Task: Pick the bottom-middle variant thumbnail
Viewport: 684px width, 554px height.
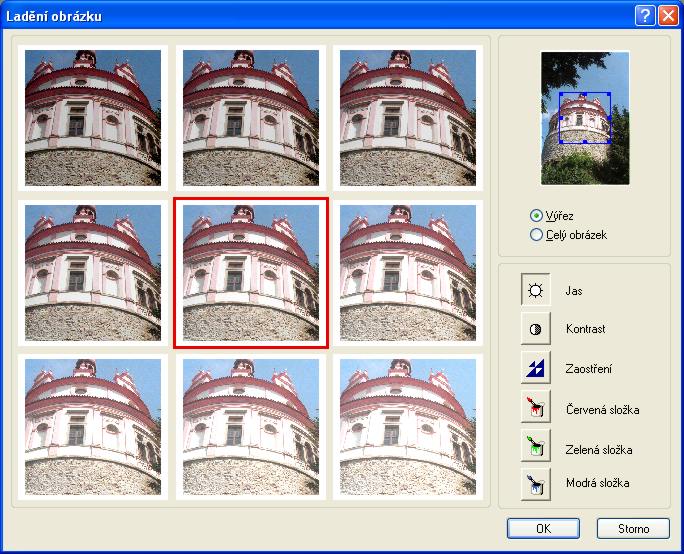Action: tap(251, 427)
